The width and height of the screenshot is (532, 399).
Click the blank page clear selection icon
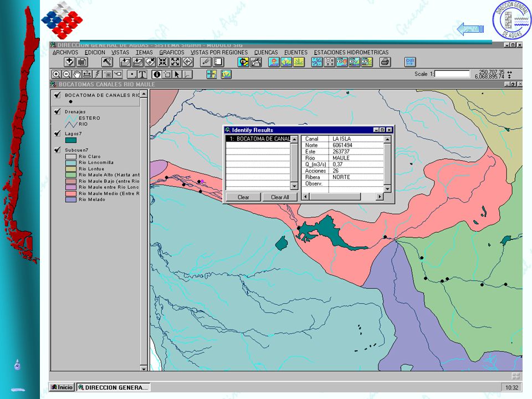point(218,62)
